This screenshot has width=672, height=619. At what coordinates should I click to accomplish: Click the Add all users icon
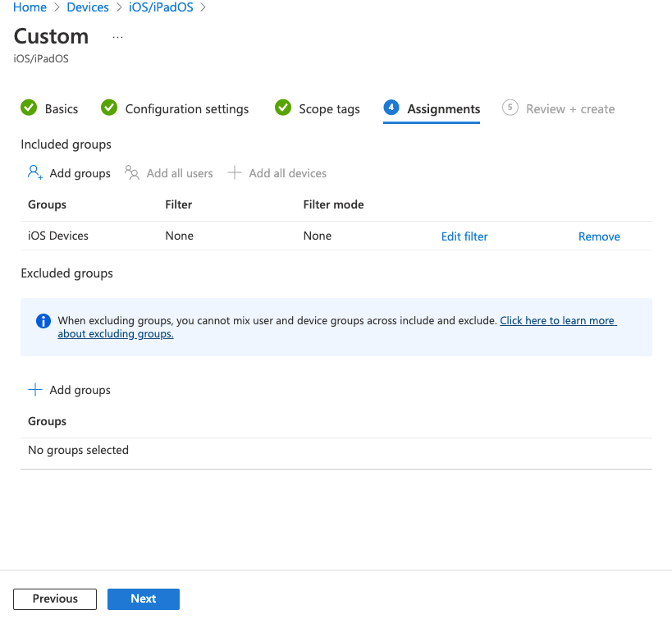click(132, 172)
